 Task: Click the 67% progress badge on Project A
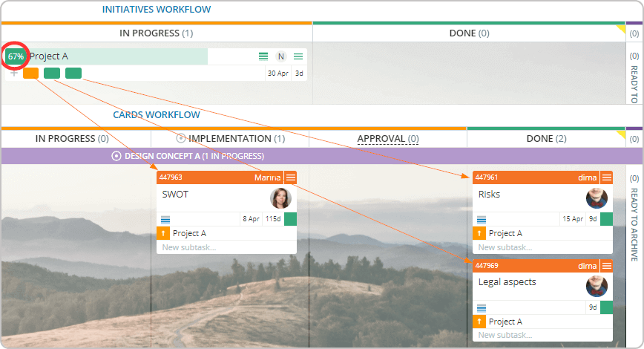coord(16,56)
